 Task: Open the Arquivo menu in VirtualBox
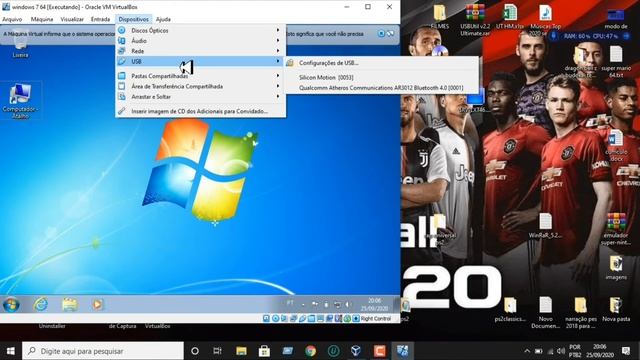pos(12,19)
